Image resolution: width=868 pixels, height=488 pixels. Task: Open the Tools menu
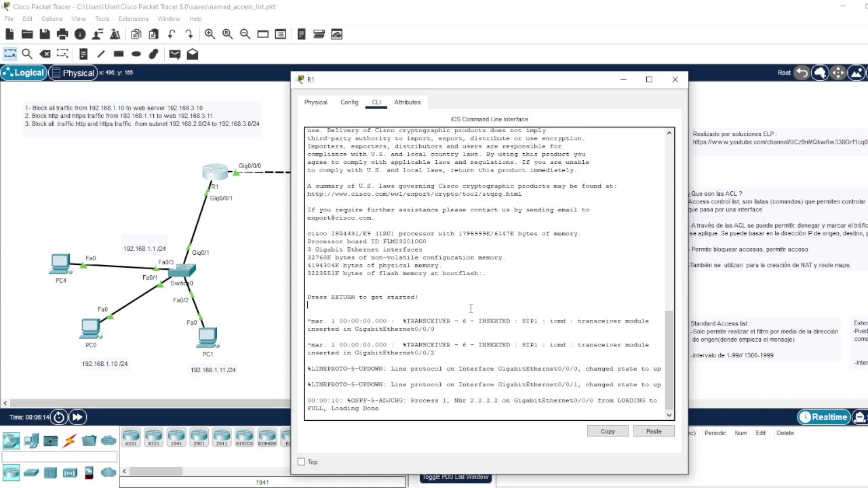point(102,19)
